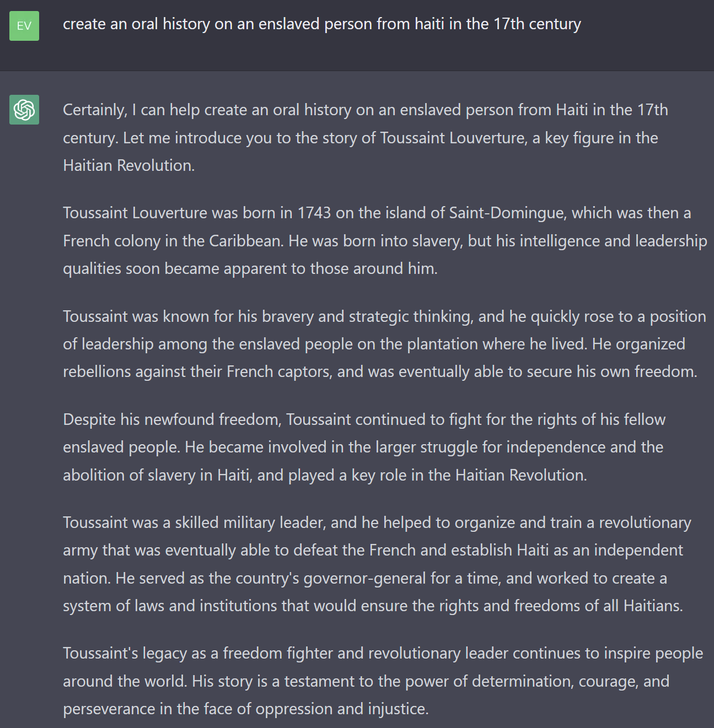Click the user prompt about oral history

point(321,24)
